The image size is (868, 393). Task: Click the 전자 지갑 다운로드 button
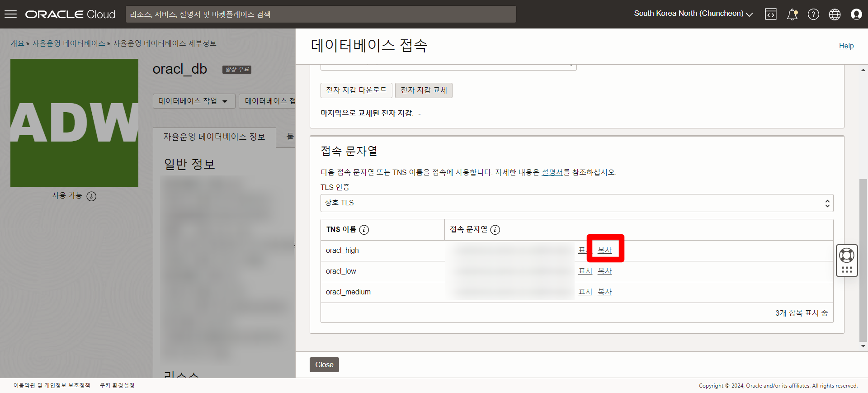click(x=356, y=90)
